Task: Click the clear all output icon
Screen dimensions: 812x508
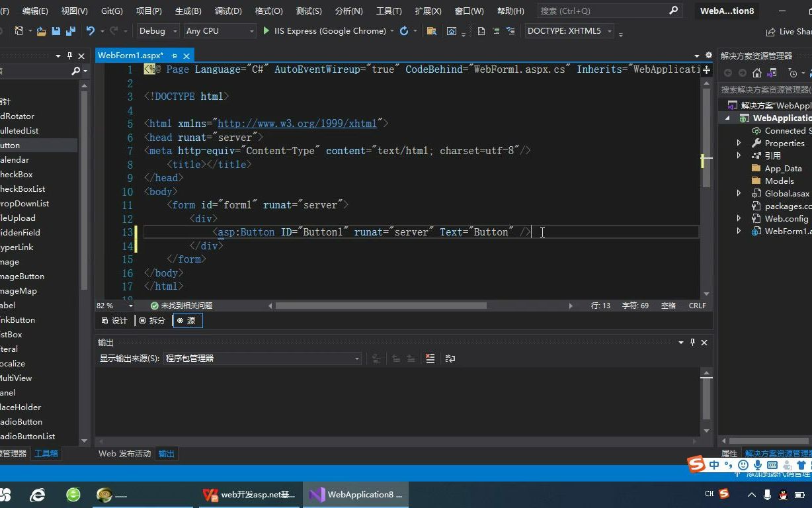Action: point(430,359)
